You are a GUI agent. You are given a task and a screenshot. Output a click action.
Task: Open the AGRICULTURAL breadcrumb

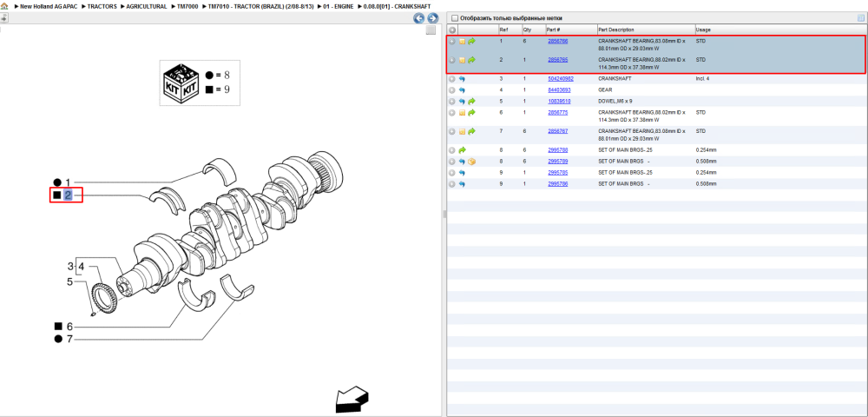[147, 6]
